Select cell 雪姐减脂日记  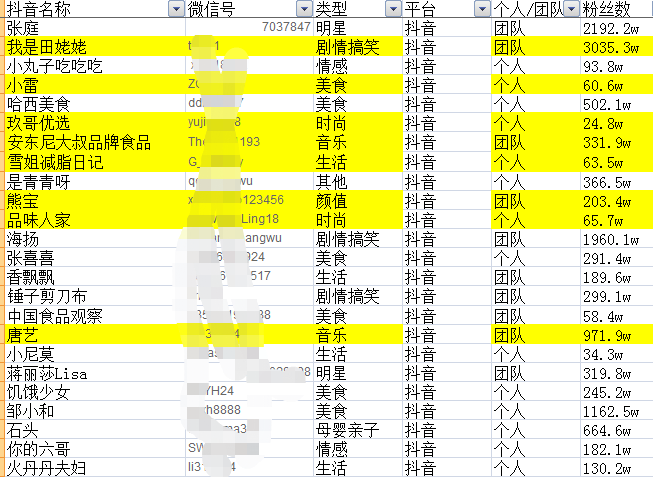[95, 162]
